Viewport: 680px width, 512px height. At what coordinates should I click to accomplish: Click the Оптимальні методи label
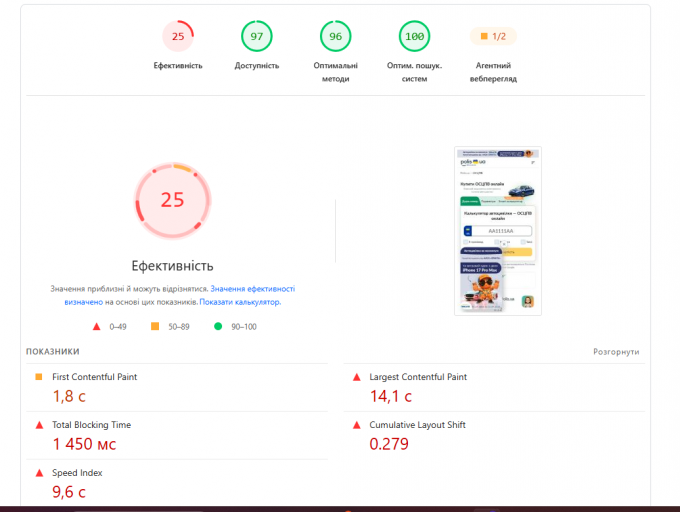(336, 72)
